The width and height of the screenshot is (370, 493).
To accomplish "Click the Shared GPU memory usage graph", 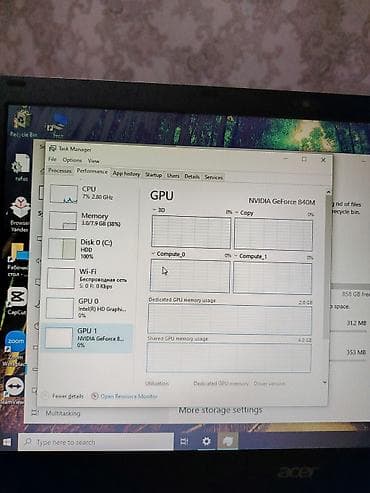I will coord(229,357).
